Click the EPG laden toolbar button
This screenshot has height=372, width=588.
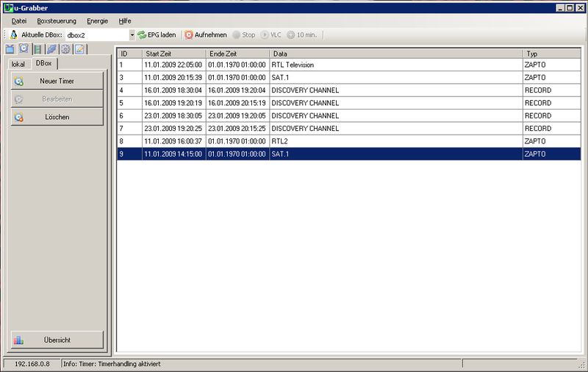157,35
